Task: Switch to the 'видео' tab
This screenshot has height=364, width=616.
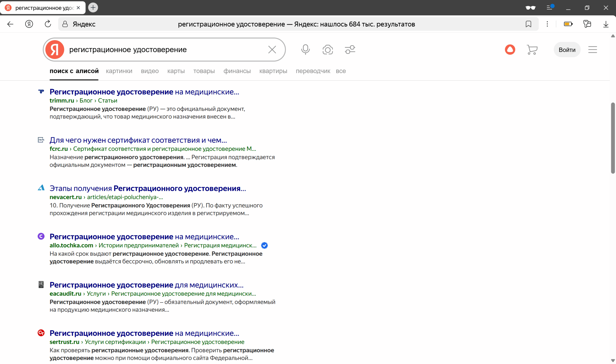Action: click(x=150, y=71)
